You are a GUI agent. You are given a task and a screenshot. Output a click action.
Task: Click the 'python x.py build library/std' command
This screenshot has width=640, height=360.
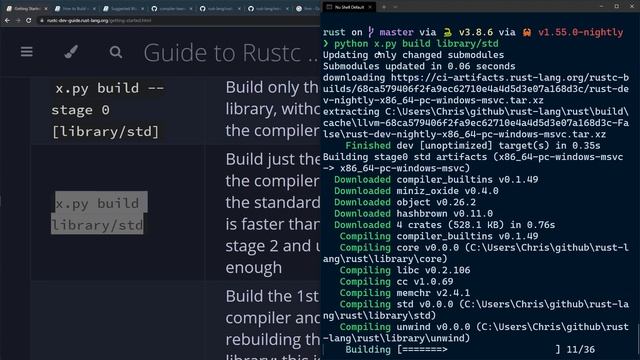pos(416,44)
